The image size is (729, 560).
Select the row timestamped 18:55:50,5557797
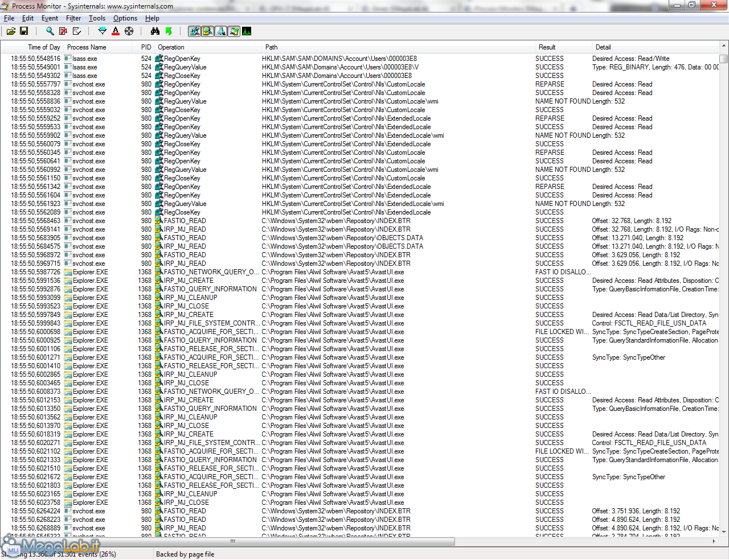pyautogui.click(x=360, y=84)
